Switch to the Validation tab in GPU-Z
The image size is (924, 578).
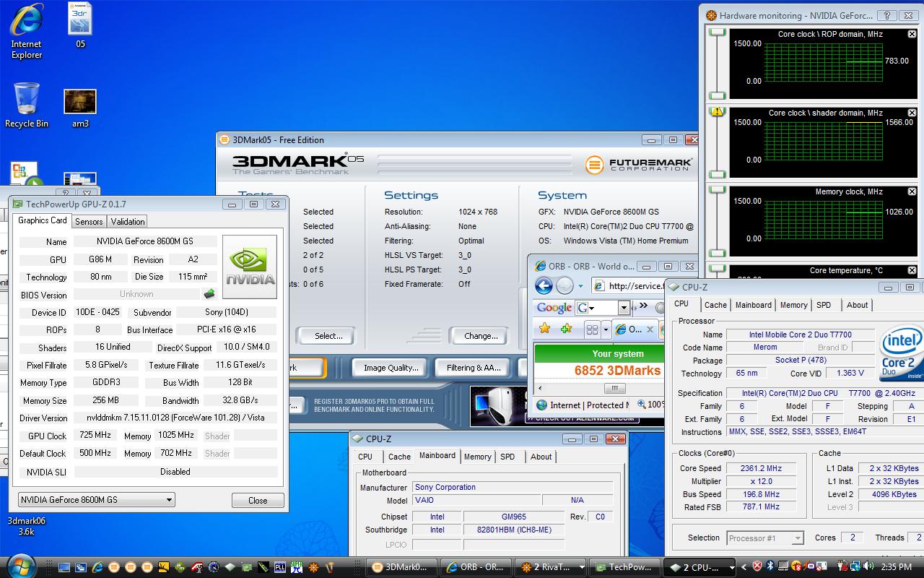click(x=128, y=221)
